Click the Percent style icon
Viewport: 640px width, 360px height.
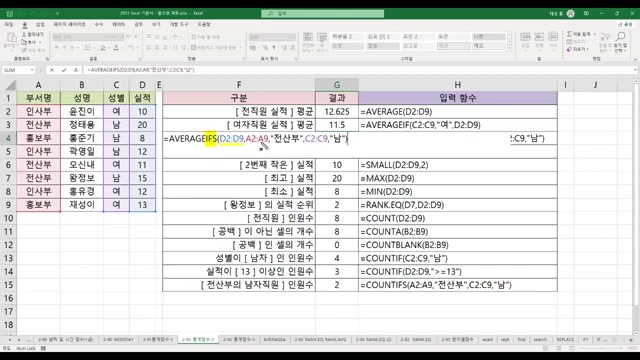265,48
